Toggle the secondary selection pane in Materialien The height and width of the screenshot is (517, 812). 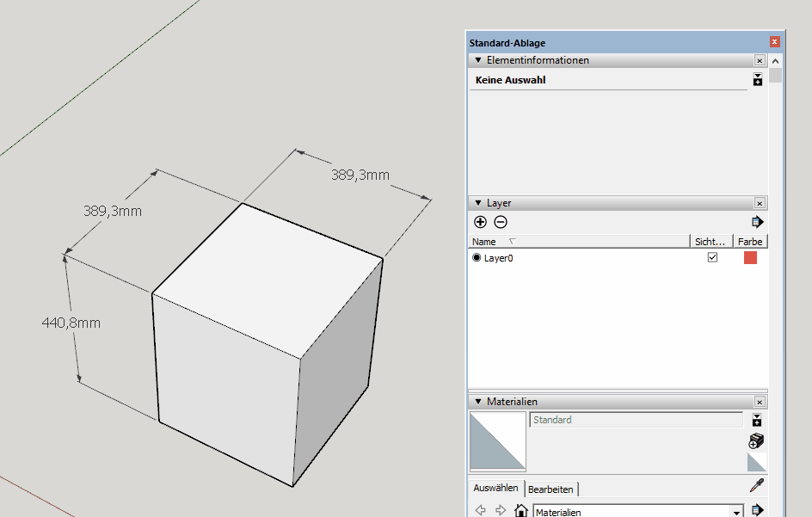[x=757, y=420]
